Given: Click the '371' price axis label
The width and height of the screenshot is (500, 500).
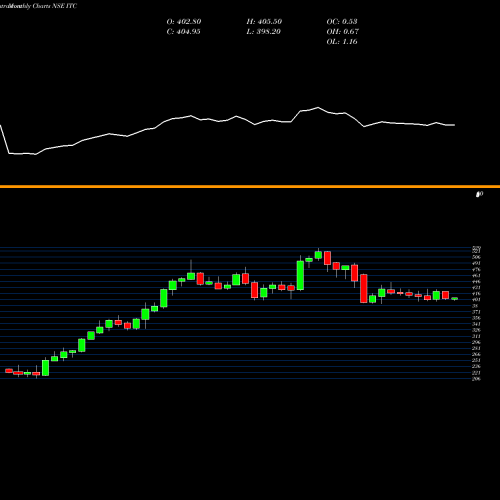Looking at the screenshot, I should [x=476, y=312].
